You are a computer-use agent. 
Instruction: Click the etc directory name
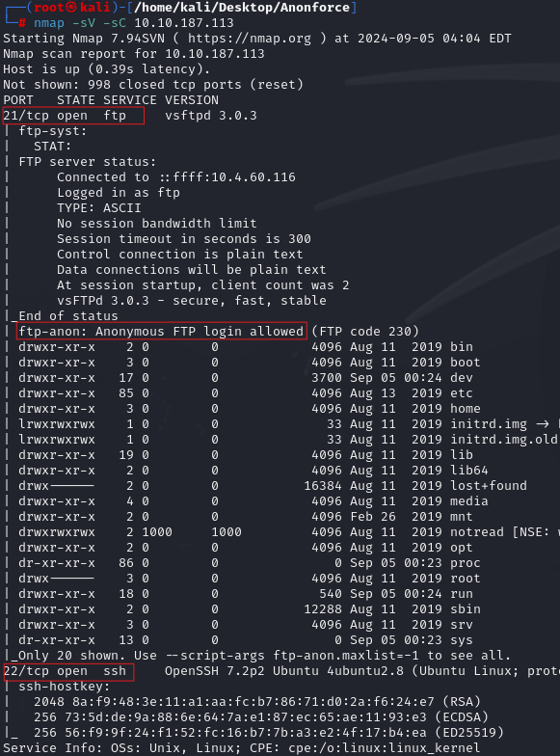tap(461, 393)
